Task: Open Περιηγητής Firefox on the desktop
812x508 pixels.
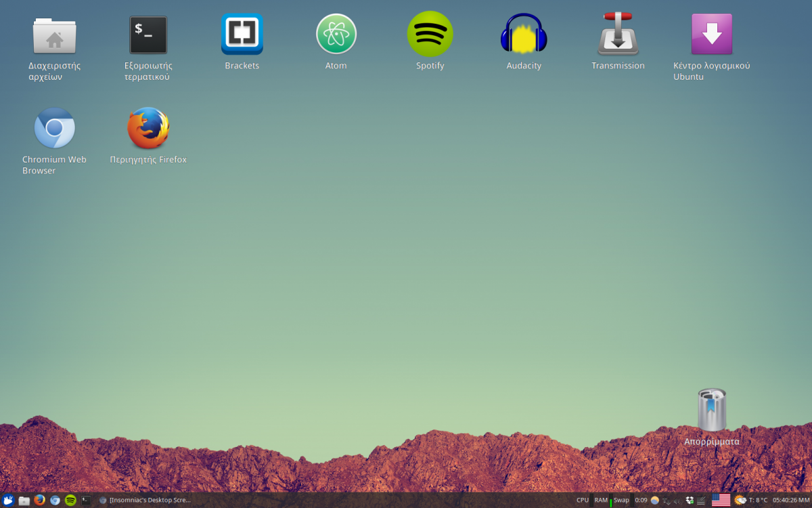Action: coord(148,128)
